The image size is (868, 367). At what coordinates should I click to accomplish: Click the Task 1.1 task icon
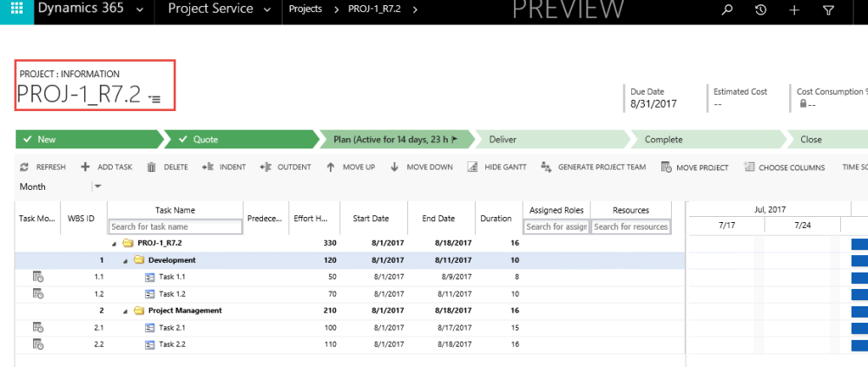[149, 277]
